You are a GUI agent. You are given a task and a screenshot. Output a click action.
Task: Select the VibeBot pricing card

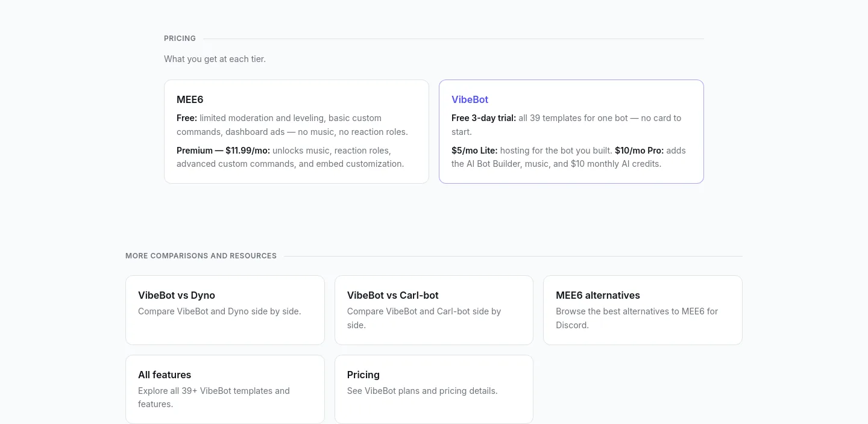click(571, 131)
